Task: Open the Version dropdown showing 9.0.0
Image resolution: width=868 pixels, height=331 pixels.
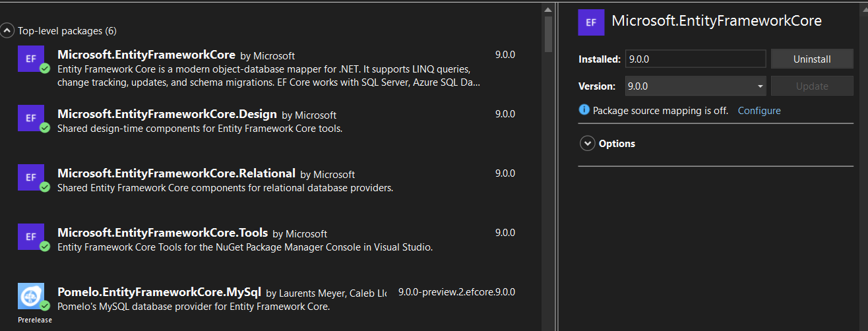Action: coord(695,86)
